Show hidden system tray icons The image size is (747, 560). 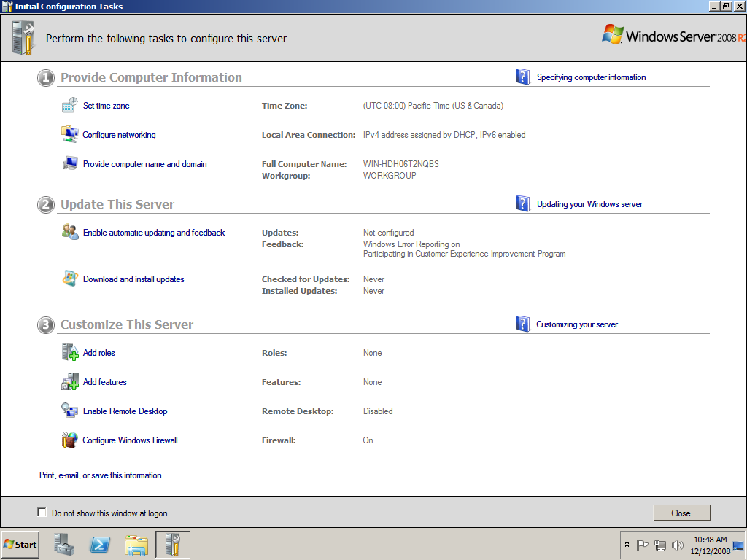(x=627, y=545)
